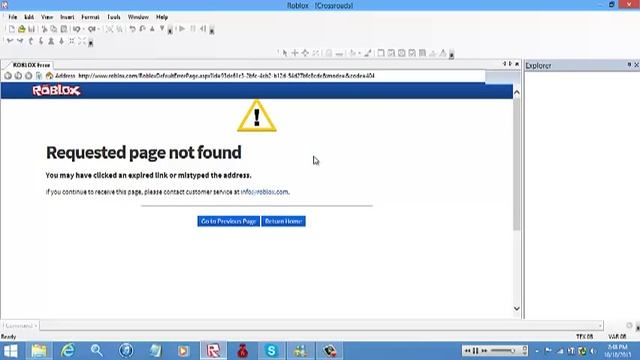The width and height of the screenshot is (640, 360).
Task: Click the Open file folder icon
Action: (x=22, y=29)
